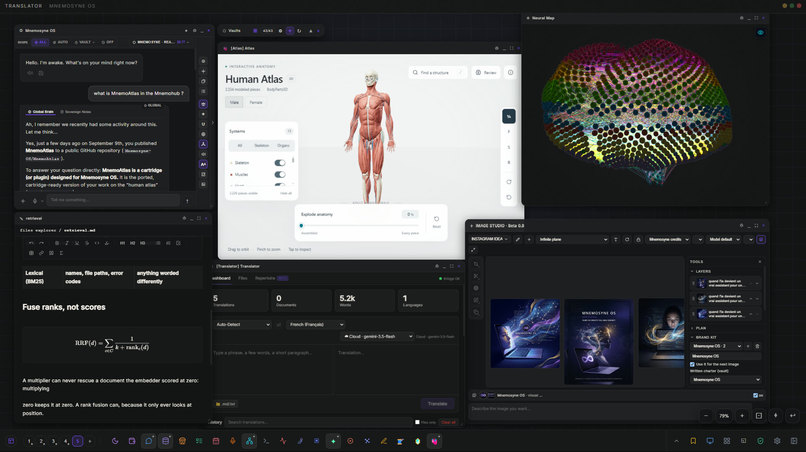Select Skeleton filter in Systems panel
Image resolution: width=806 pixels, height=452 pixels.
coord(262,146)
